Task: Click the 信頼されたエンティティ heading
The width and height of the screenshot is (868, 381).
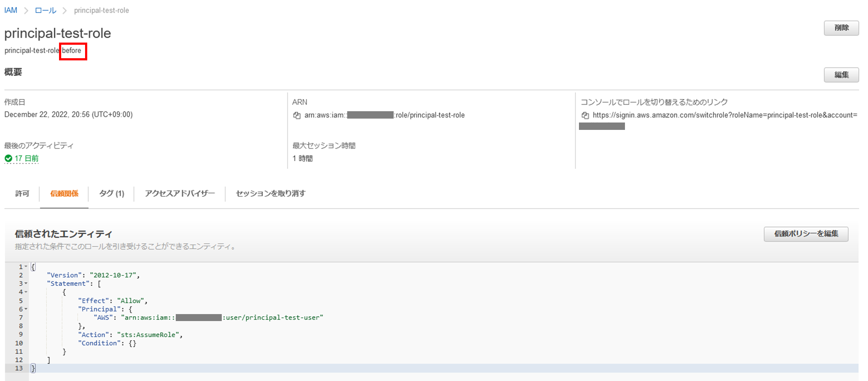Action: 63,234
